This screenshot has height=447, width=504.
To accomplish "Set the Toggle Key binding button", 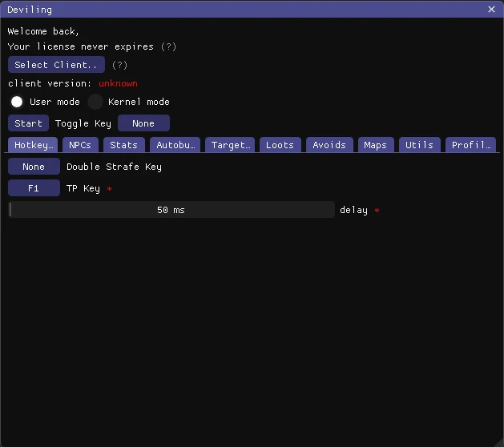I will (x=143, y=123).
